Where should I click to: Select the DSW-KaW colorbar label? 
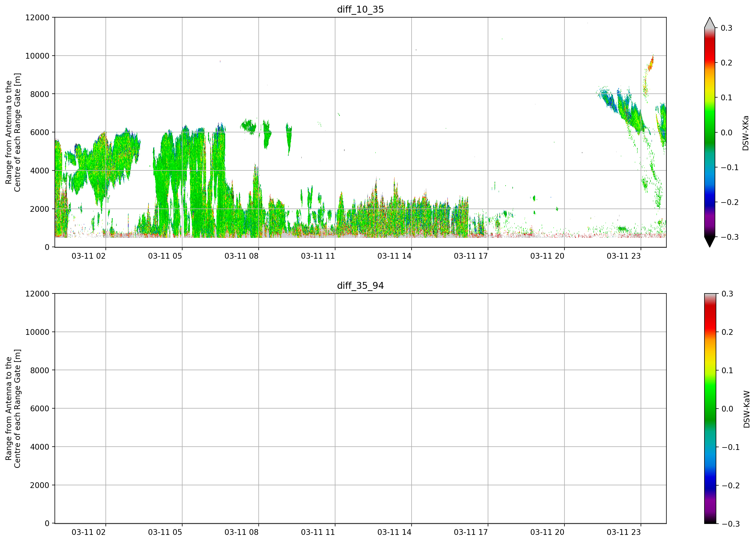[746, 409]
